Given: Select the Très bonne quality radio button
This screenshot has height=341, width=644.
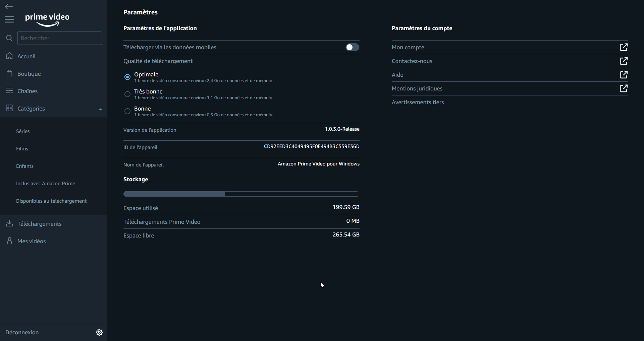Looking at the screenshot, I should click(x=127, y=94).
